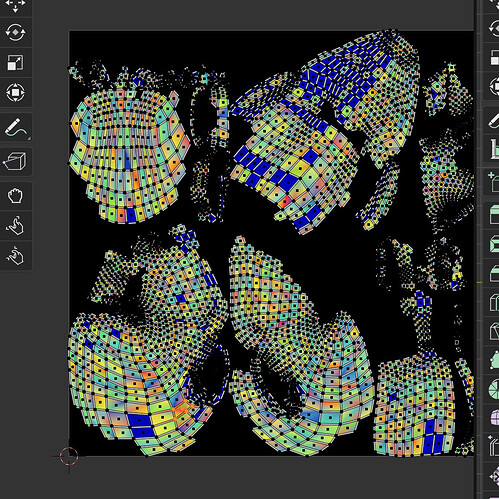Select the Scale tool

point(15,62)
